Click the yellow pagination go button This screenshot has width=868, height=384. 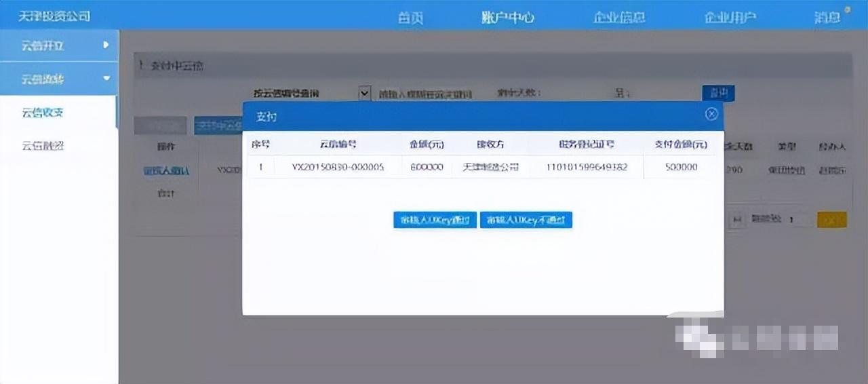[831, 220]
